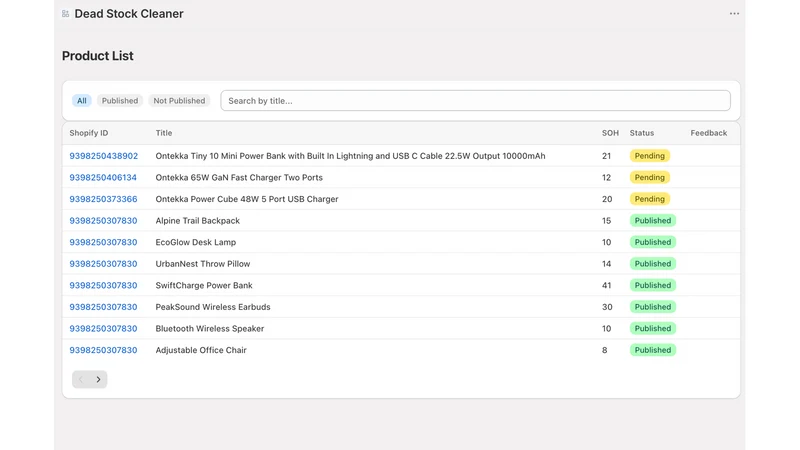Open product ID 9398250373366

tap(103, 199)
